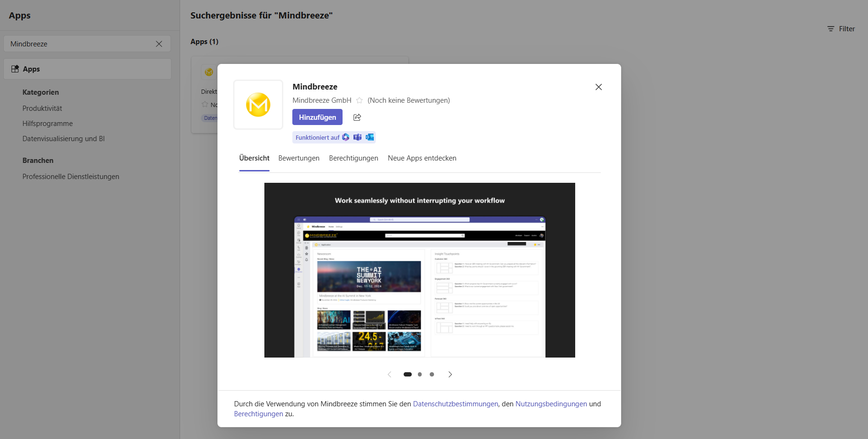Clear the Mindbreeze search field
The image size is (868, 439).
(159, 44)
